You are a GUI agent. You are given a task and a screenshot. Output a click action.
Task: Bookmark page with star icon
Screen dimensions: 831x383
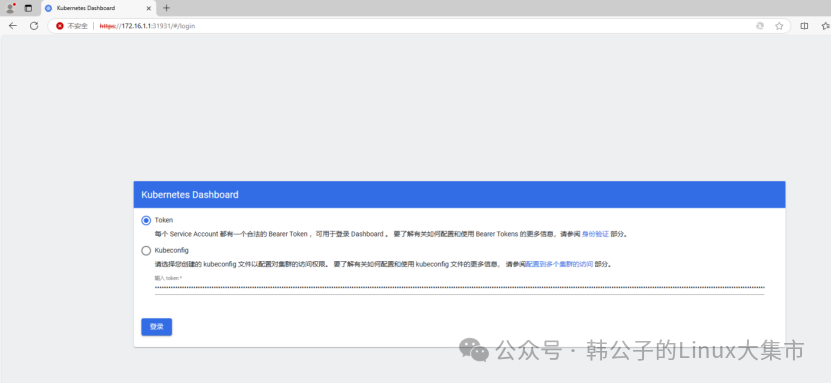pyautogui.click(x=779, y=25)
